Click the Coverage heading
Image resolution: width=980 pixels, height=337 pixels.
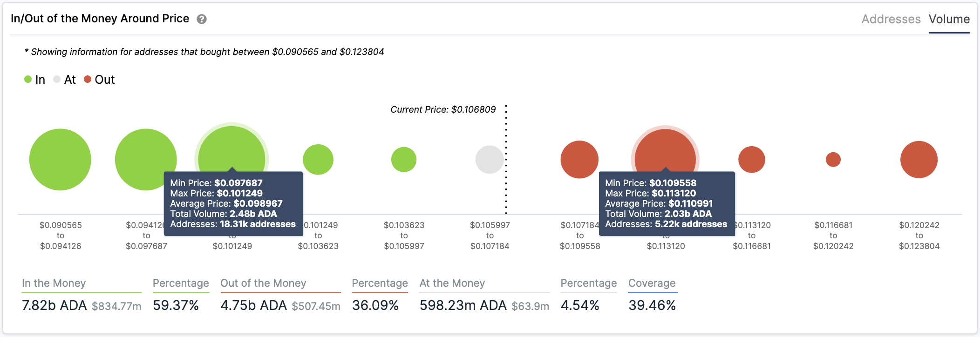click(x=652, y=283)
